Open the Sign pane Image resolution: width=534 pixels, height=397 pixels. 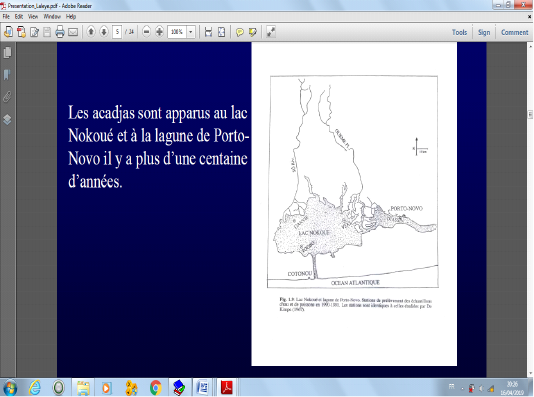pyautogui.click(x=484, y=32)
